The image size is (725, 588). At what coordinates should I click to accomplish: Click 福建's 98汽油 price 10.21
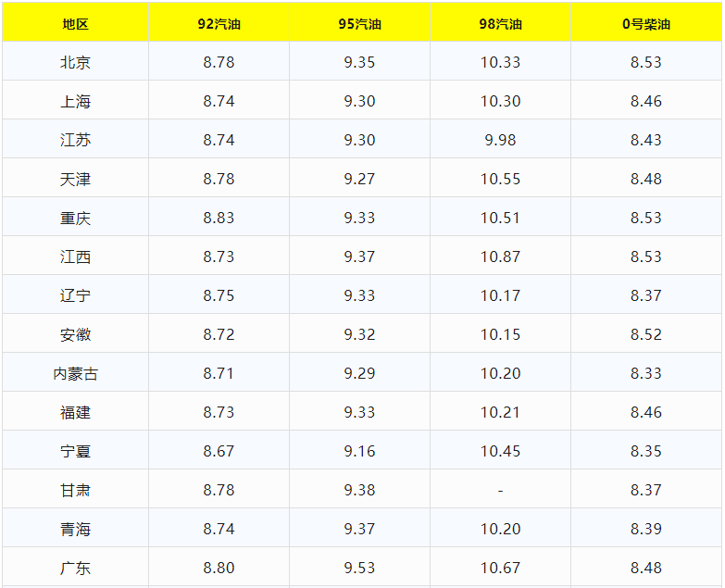500,412
